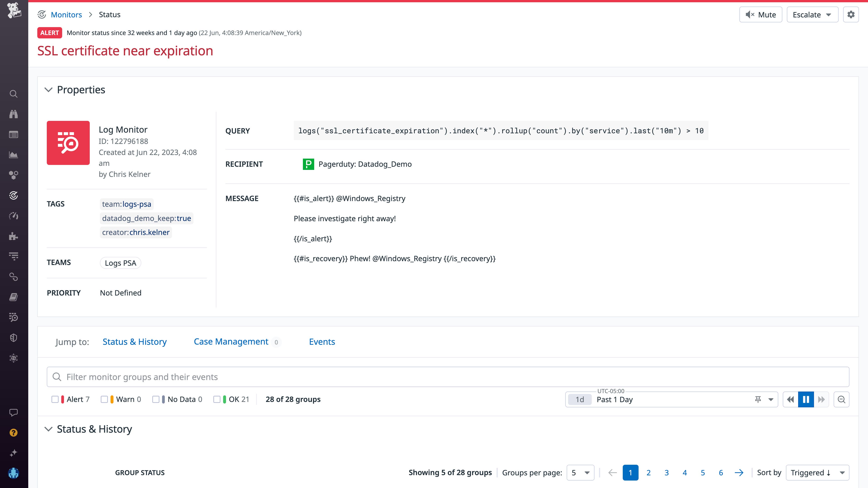The width and height of the screenshot is (868, 488).
Task: Pause the live status timeline playback
Action: 806,399
